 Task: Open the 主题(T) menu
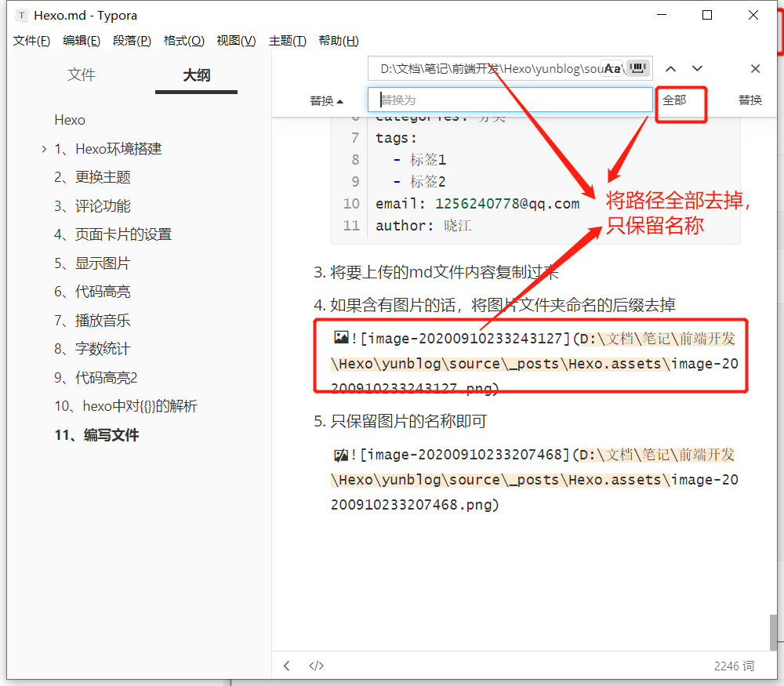pyautogui.click(x=287, y=41)
